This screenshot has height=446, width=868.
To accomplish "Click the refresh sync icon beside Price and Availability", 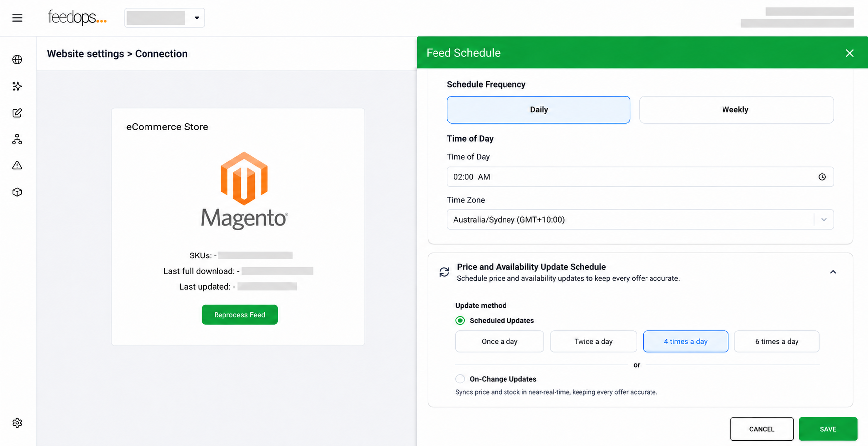I will [444, 272].
